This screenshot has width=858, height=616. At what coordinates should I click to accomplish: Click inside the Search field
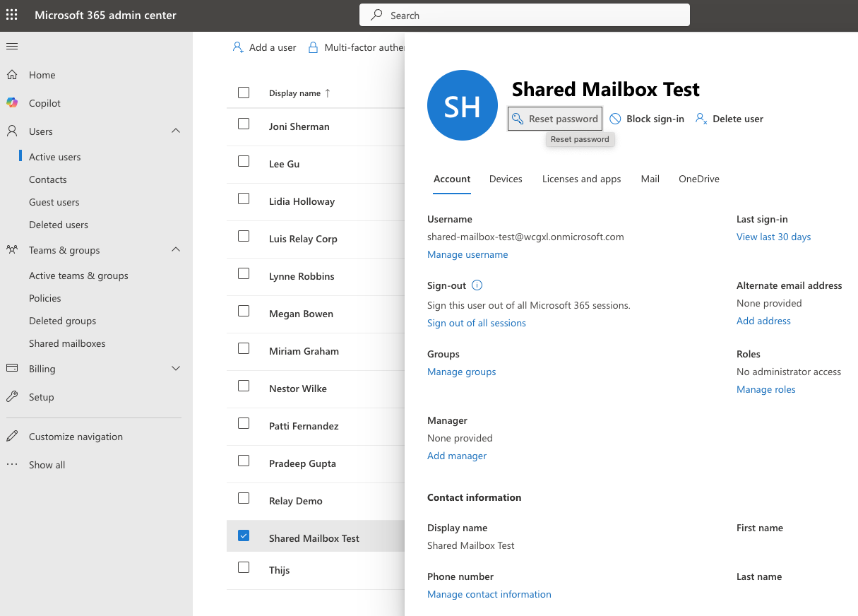coord(524,14)
